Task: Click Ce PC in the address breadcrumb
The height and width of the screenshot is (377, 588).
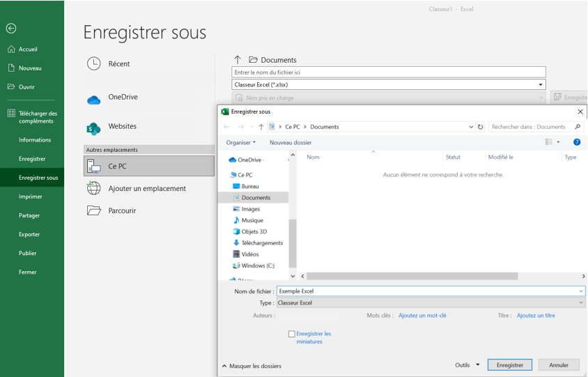Action: click(293, 127)
